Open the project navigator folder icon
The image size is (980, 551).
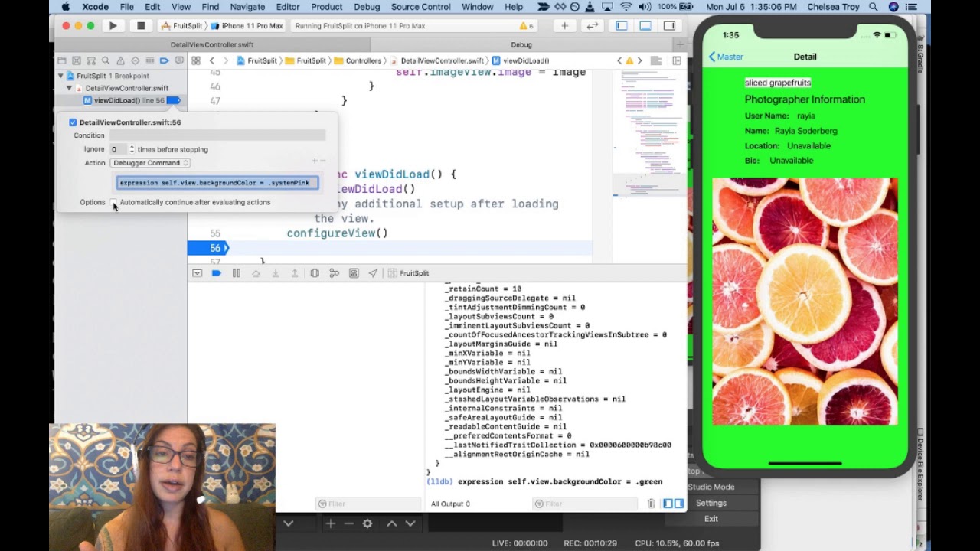click(x=61, y=60)
